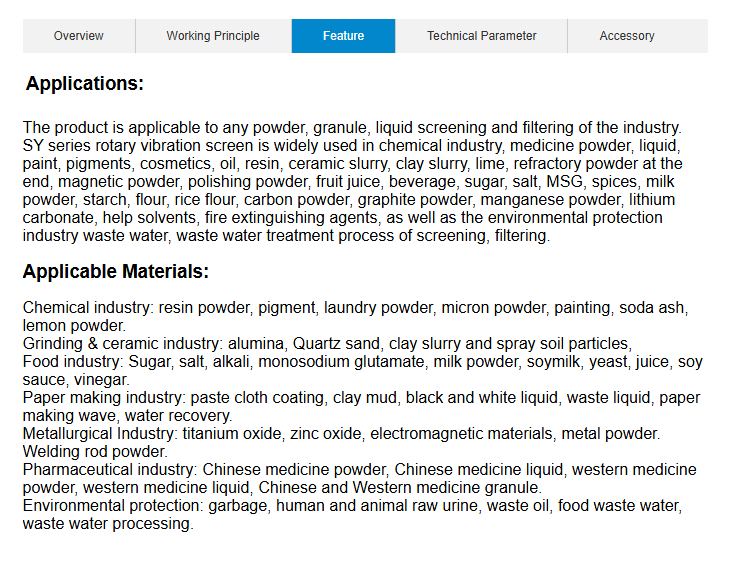Select the active Feature tab
This screenshot has width=729, height=568.
343,36
